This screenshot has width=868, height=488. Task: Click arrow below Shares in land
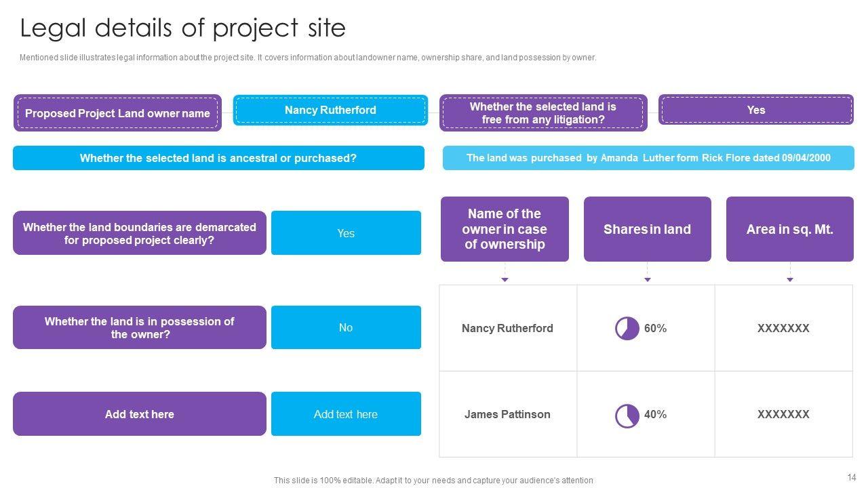coord(647,279)
